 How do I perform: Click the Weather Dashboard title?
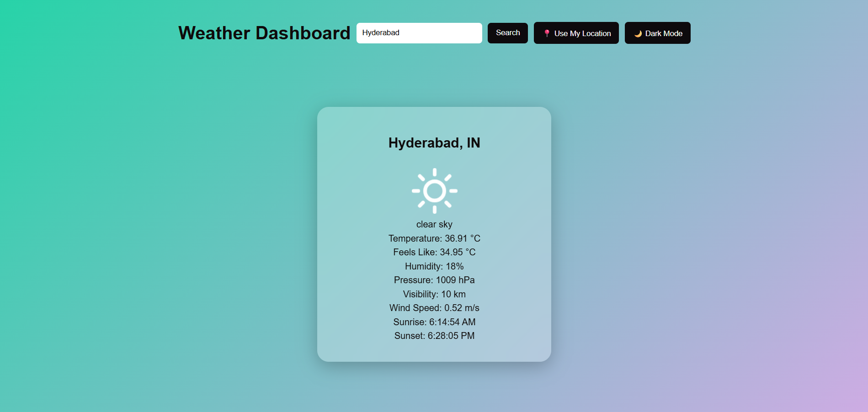click(264, 33)
